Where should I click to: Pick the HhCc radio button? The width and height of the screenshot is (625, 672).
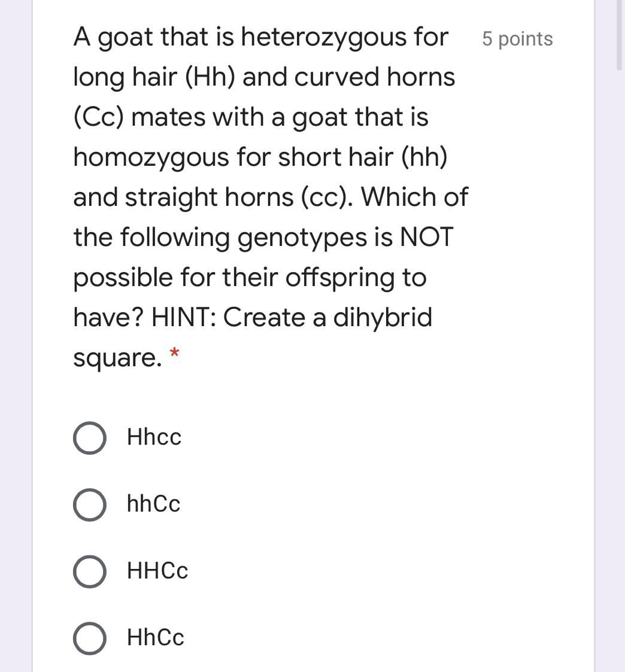pyautogui.click(x=90, y=638)
